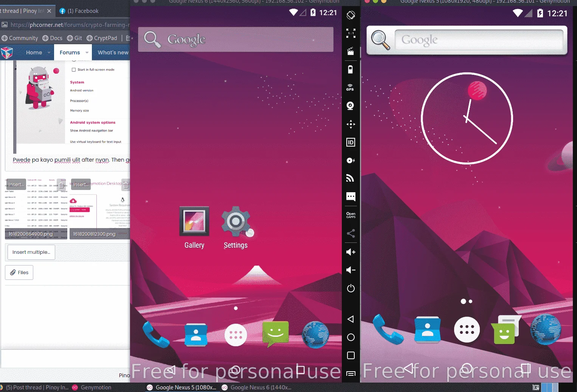Click the Insert multiple... button
This screenshot has height=392, width=577.
tap(31, 252)
